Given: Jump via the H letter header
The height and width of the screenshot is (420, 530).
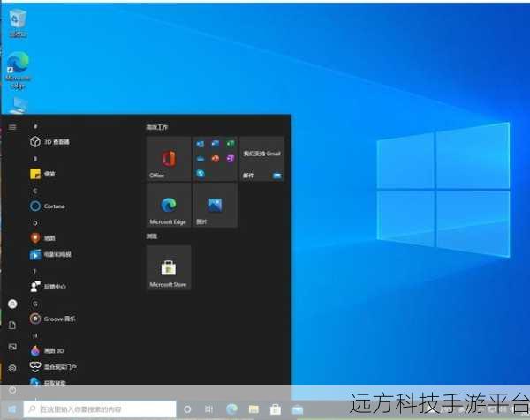Looking at the screenshot, I should tap(35, 335).
